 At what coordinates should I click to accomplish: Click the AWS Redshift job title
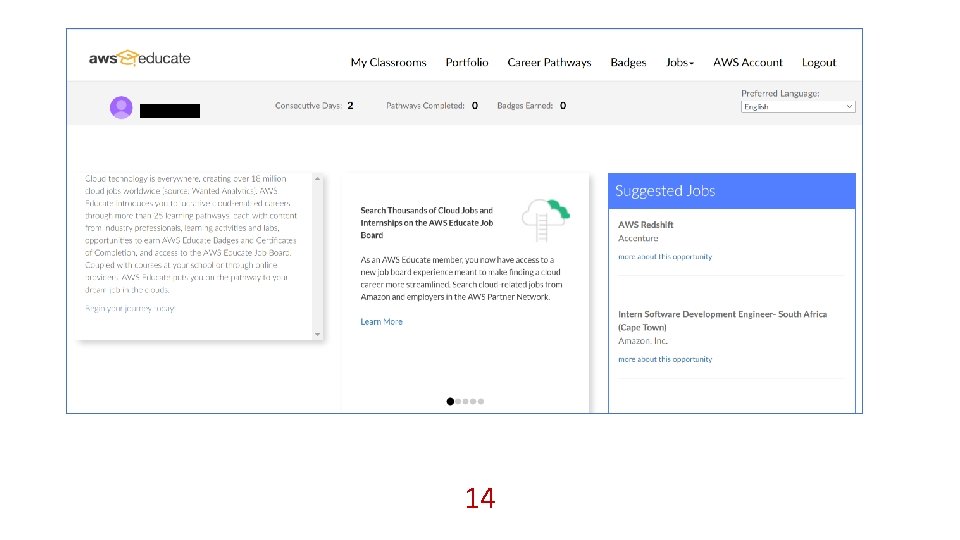point(645,225)
